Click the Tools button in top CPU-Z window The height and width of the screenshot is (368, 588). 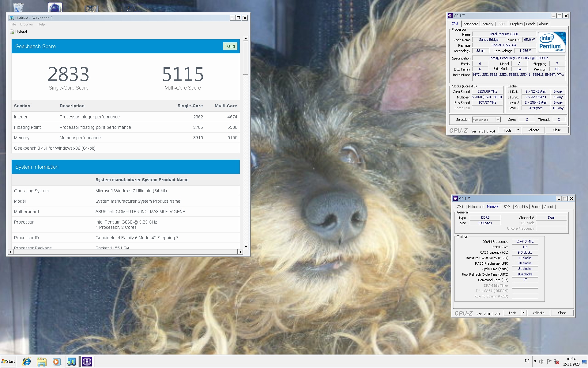507,130
